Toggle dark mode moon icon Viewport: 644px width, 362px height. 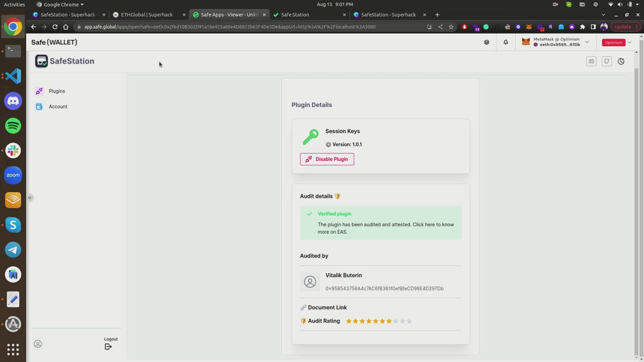pos(621,61)
